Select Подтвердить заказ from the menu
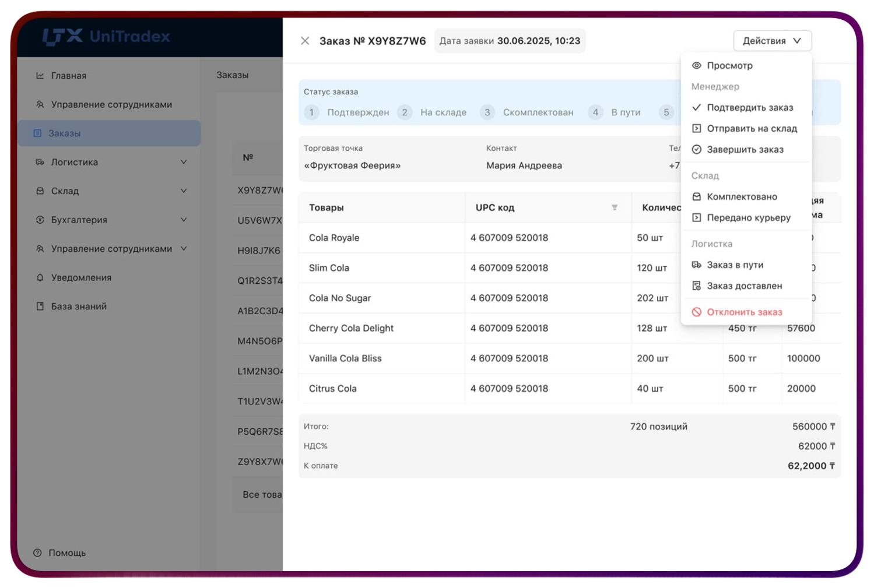This screenshot has width=874, height=588. 749,107
